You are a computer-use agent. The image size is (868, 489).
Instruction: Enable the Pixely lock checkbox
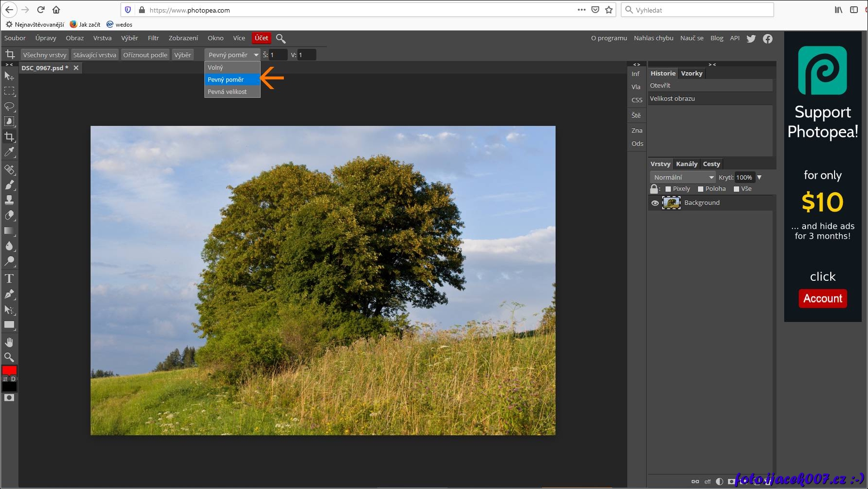point(668,189)
